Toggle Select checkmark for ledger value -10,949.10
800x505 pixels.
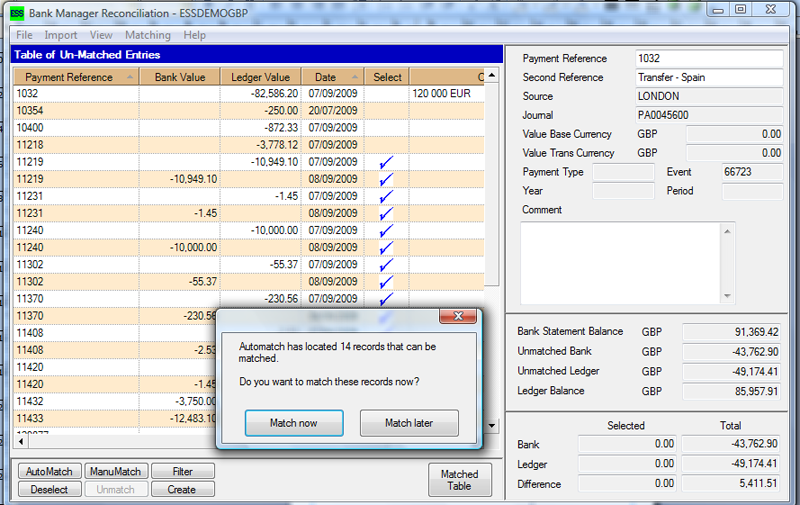[x=386, y=162]
